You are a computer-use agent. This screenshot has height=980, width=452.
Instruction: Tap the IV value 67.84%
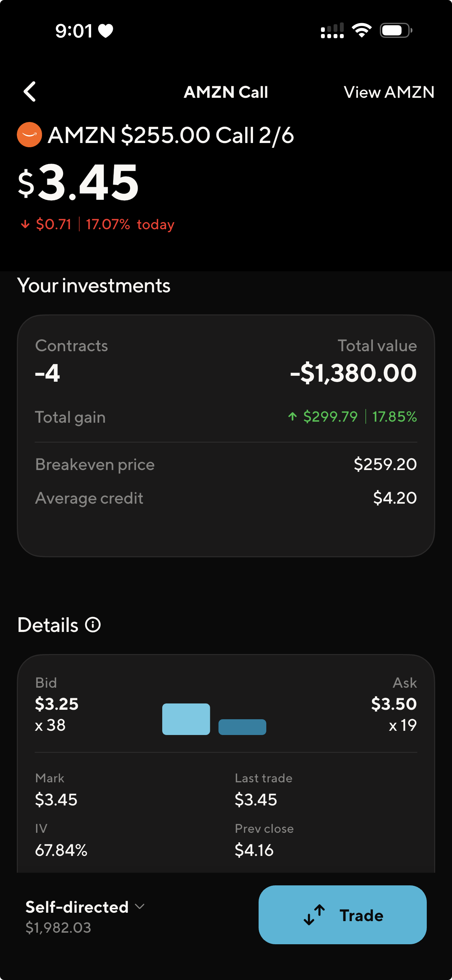61,850
